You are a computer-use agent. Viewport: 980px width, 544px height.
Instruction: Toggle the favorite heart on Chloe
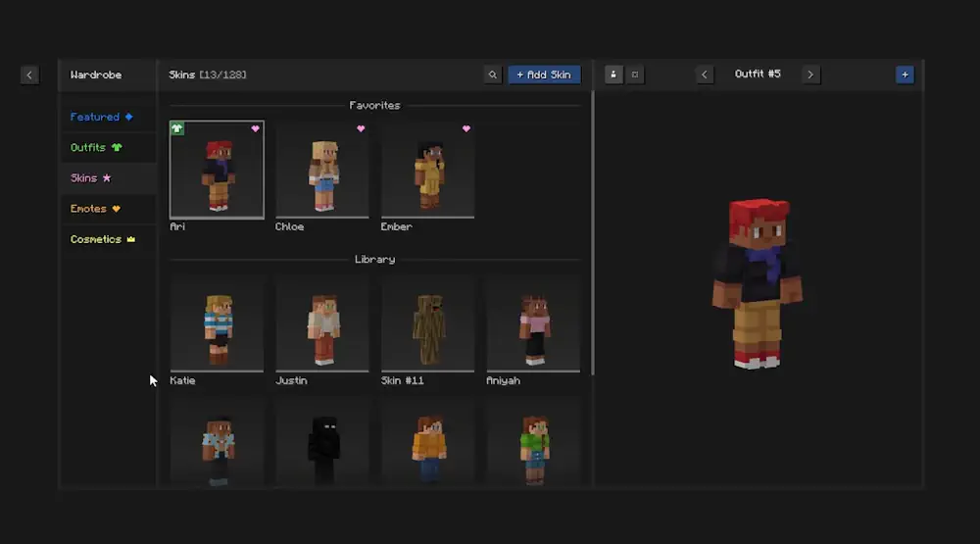point(361,128)
